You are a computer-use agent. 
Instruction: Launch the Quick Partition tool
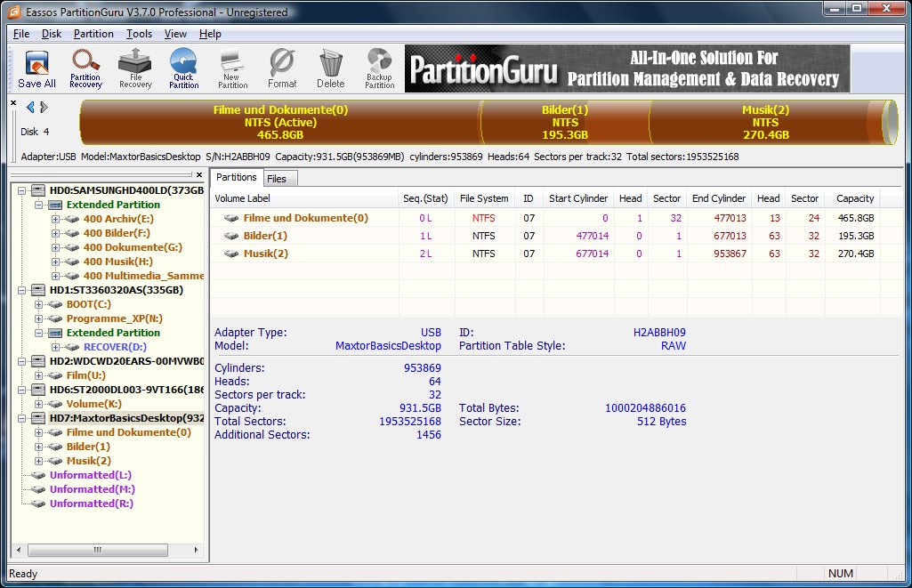[184, 68]
